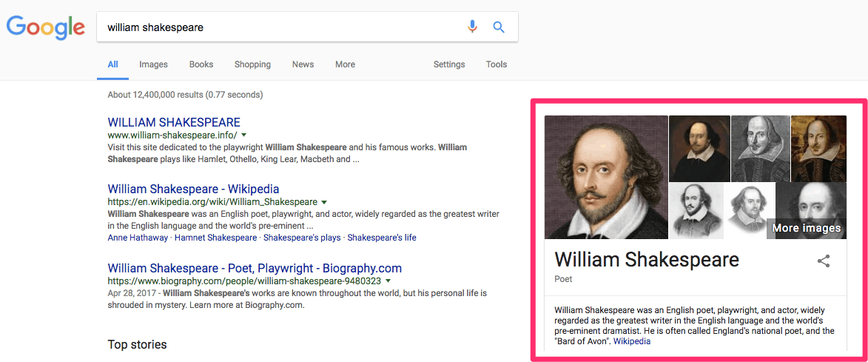Activate voice search microphone icon

471,27
